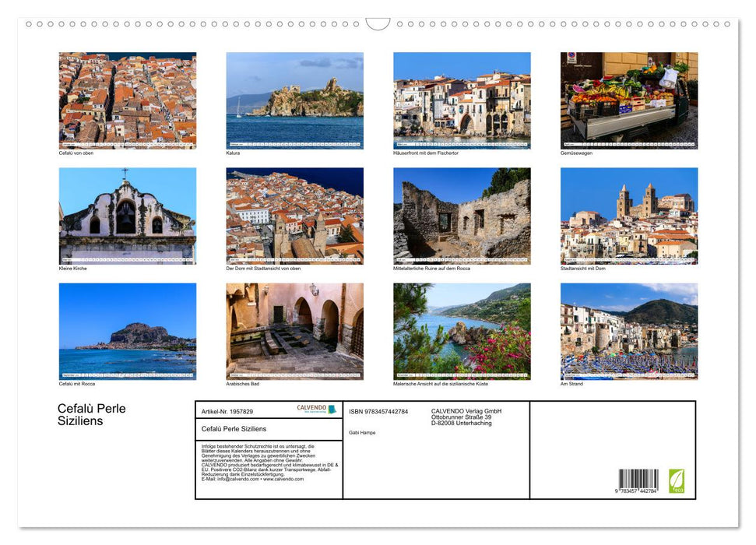756x545 pixels.
Task: Expand the date strip under Am Strand
Action: [628, 375]
